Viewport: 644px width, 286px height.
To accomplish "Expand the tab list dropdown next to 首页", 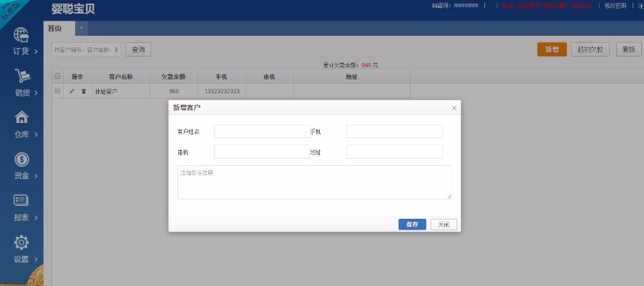I will (x=82, y=28).
